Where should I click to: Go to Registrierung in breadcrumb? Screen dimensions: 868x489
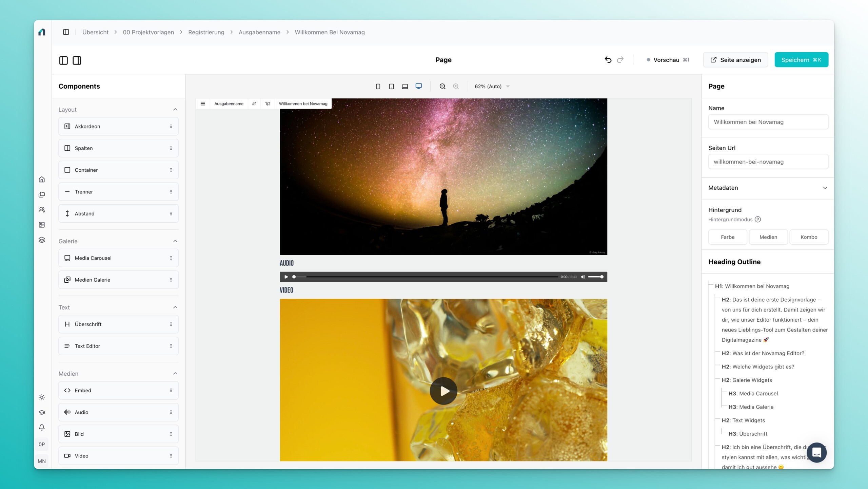point(206,32)
